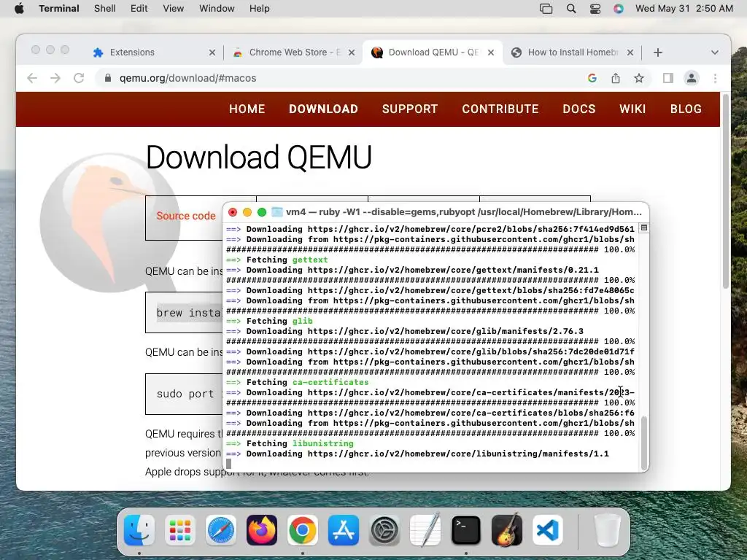
Task: Open the App Store from the dock
Action: click(344, 530)
